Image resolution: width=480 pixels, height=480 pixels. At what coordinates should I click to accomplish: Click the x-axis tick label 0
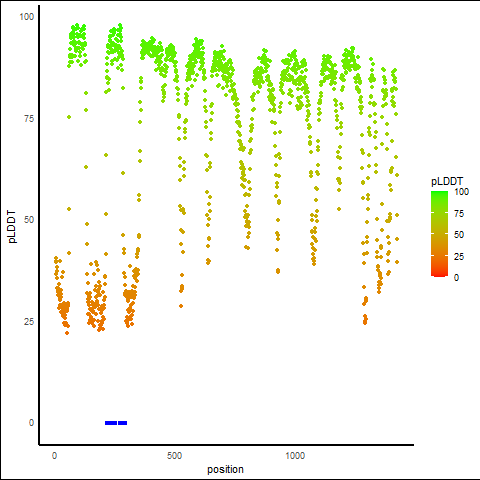click(54, 456)
